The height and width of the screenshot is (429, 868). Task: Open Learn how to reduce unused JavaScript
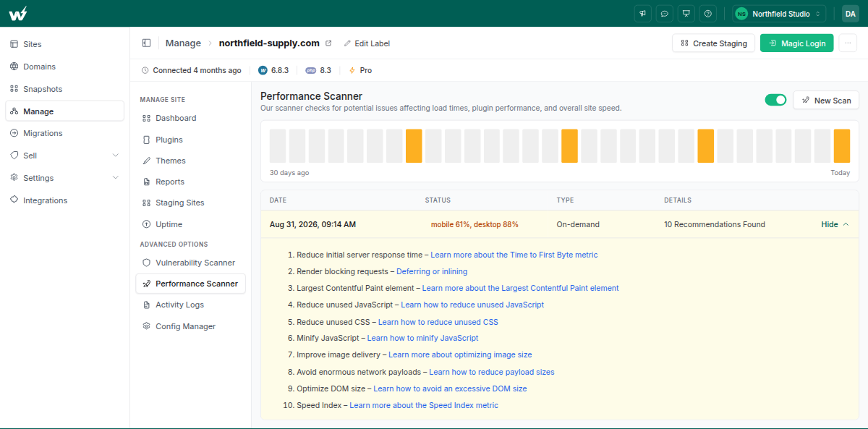point(472,305)
